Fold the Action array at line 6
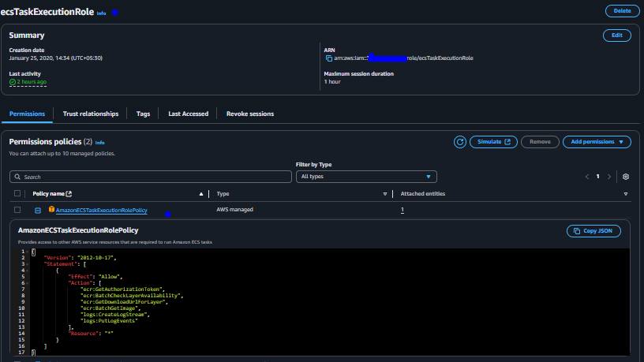This screenshot has width=644, height=362. click(28, 283)
